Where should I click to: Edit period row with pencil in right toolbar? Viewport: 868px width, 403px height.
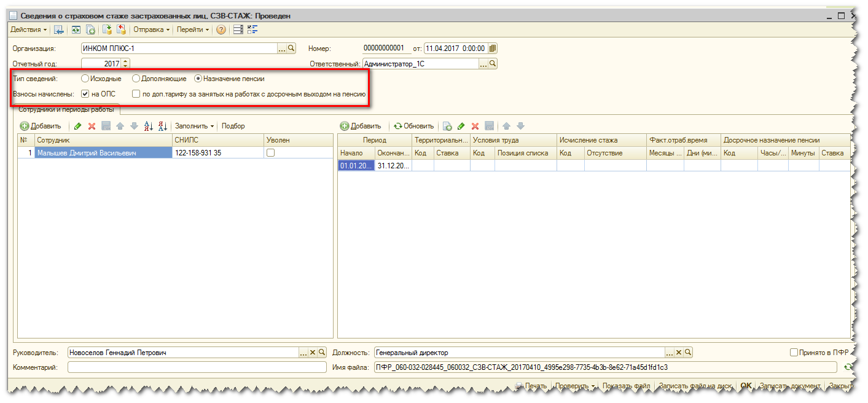pos(461,126)
